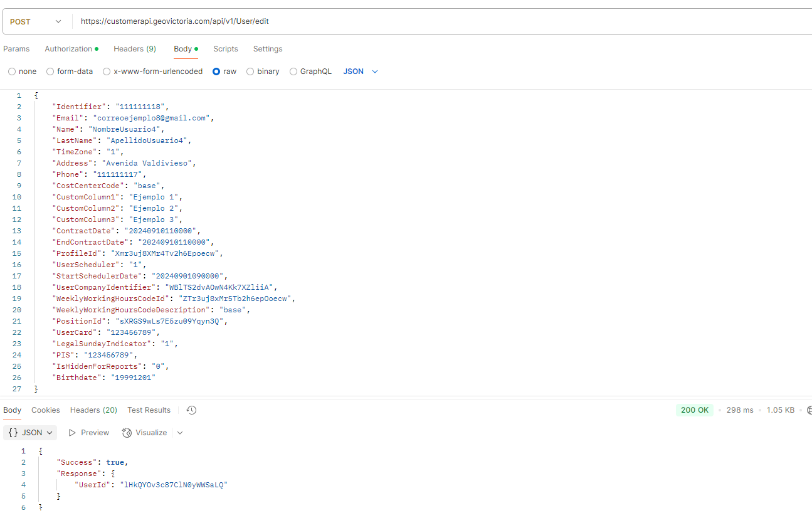Go to the Scripts tab
The height and width of the screenshot is (513, 812).
(225, 49)
